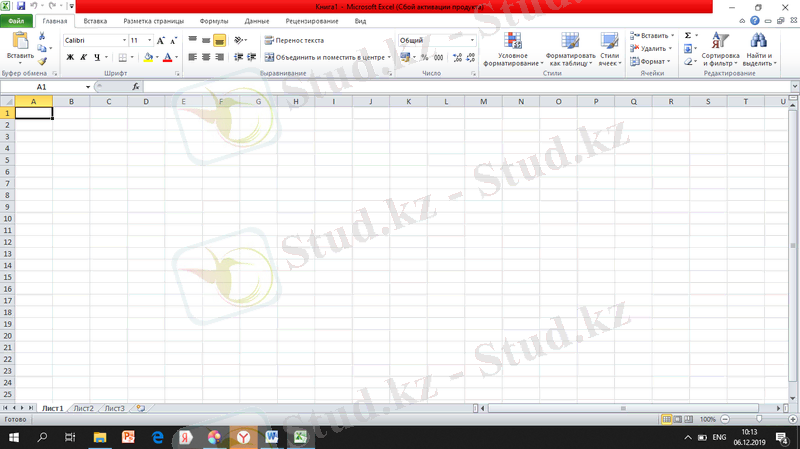
Task: Click the Удалить cells button
Action: point(651,48)
